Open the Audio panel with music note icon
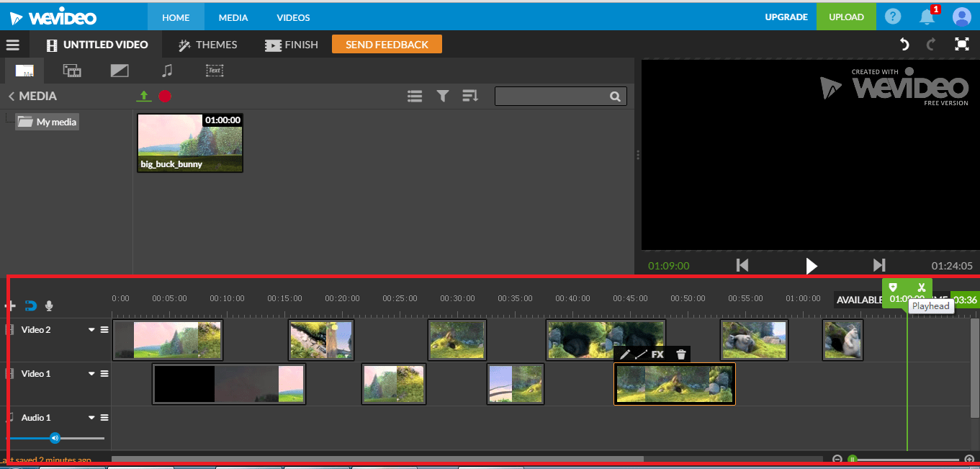The width and height of the screenshot is (980, 469). [x=167, y=71]
